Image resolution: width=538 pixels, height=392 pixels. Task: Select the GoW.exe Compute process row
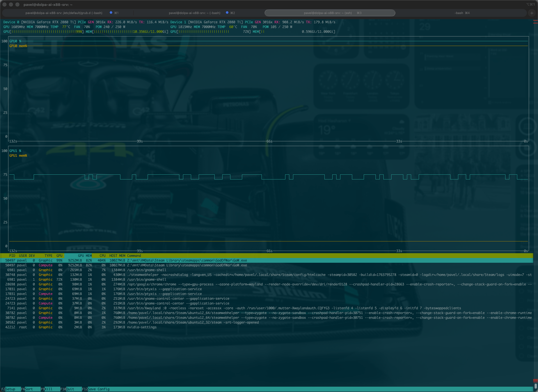[187, 265]
